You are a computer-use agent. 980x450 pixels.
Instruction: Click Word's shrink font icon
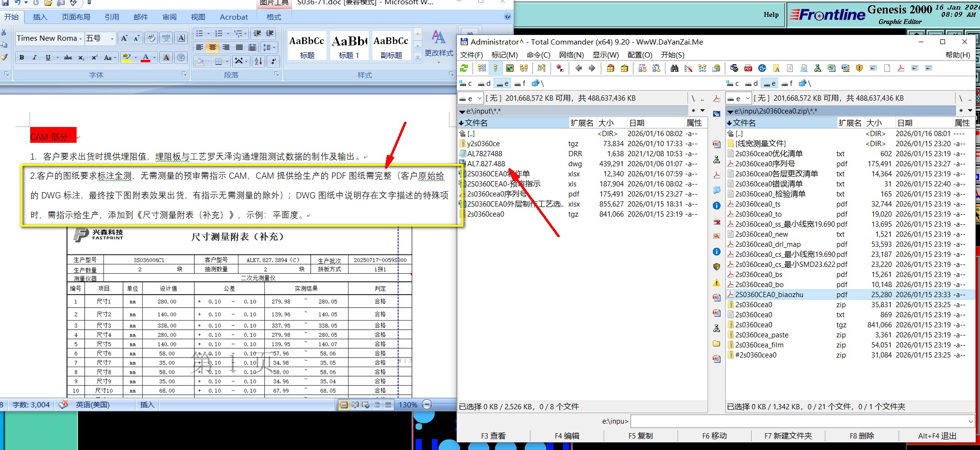coord(137,38)
